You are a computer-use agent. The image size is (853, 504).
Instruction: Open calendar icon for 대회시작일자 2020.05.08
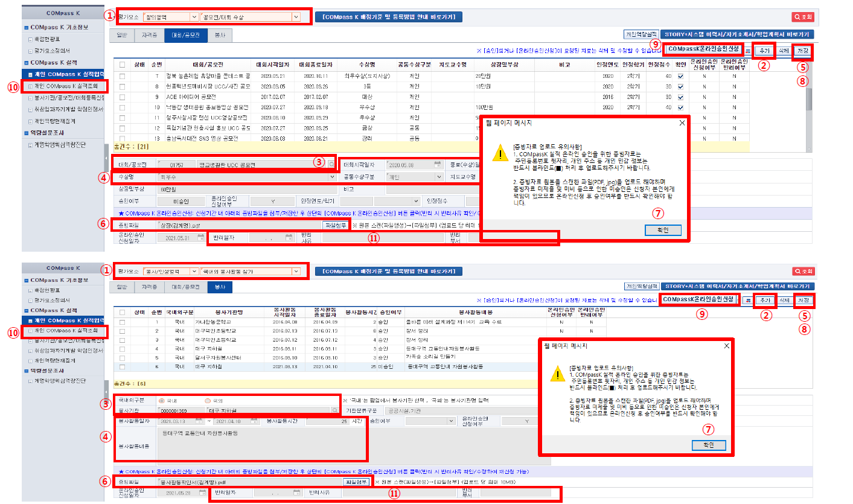coord(438,164)
